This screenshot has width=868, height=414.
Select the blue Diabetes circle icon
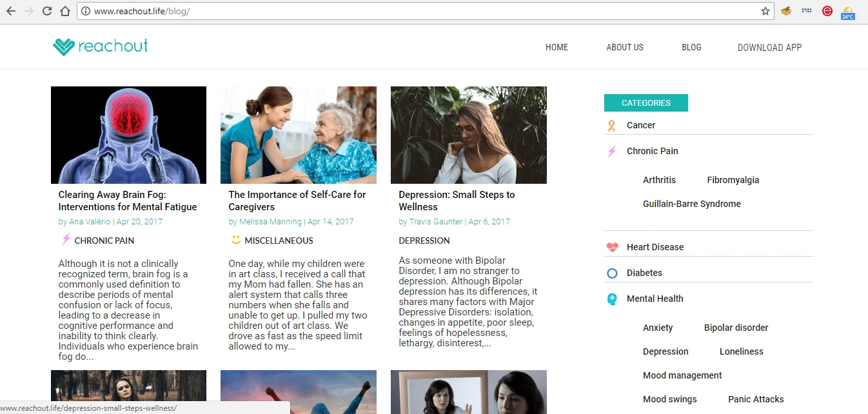click(611, 273)
